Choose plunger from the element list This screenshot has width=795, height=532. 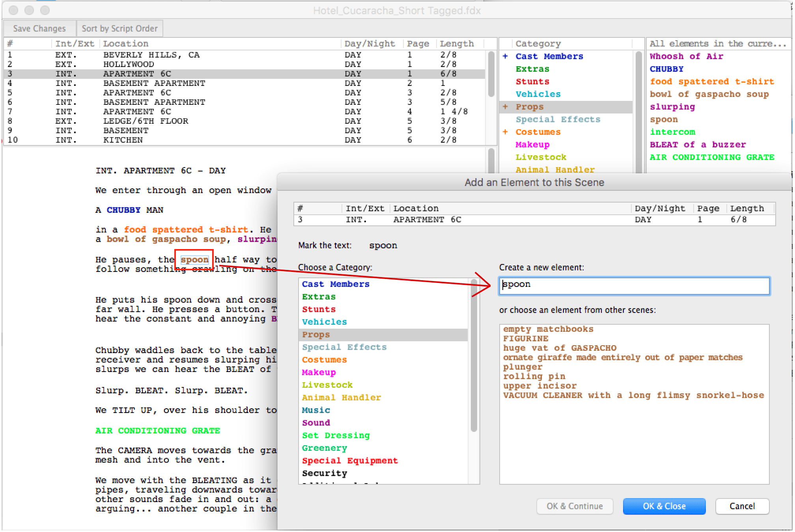(523, 366)
